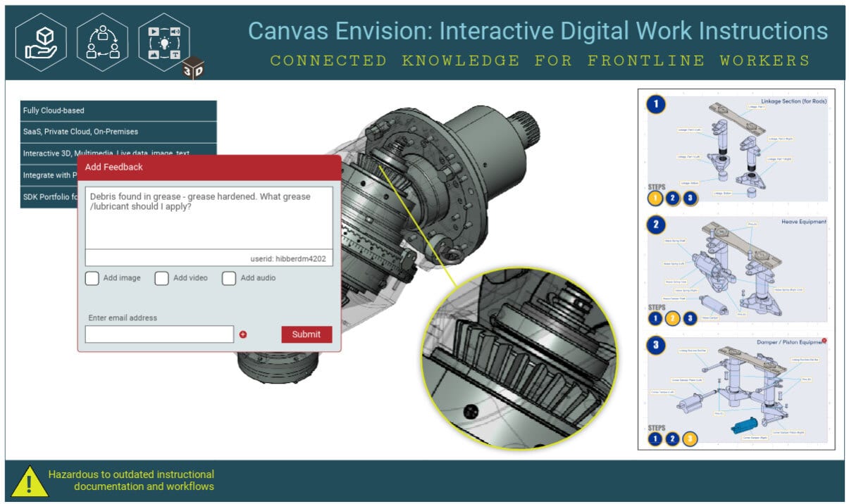Viewport: 849px width, 504px height.
Task: Click the red plus icon beside email field
Action: tap(243, 334)
